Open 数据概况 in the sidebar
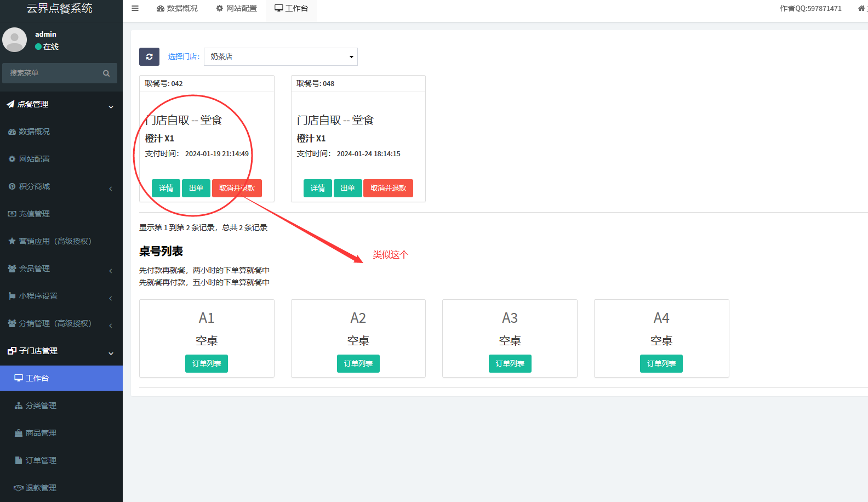 [34, 132]
